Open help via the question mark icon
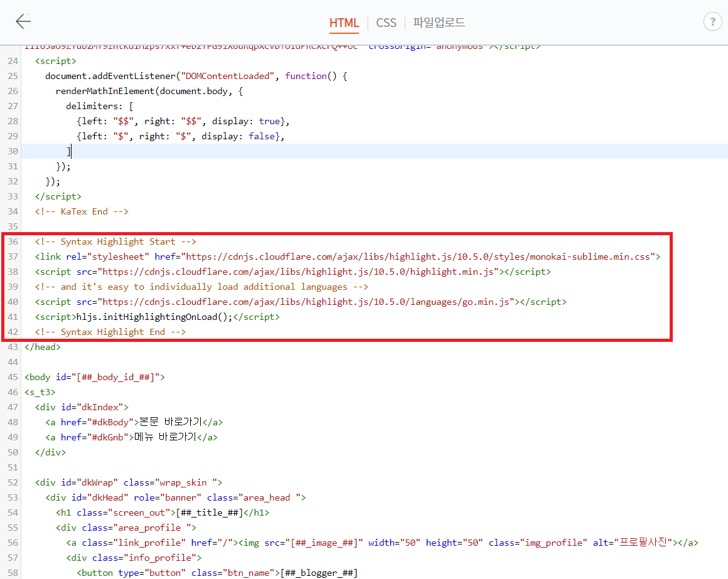Screen dimensions: 728x579 coord(712,21)
